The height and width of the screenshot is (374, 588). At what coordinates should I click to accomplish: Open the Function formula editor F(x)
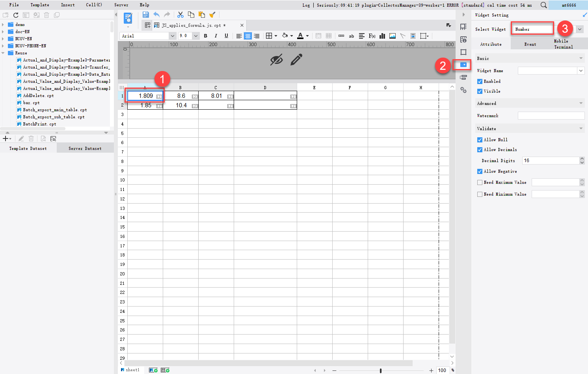point(372,36)
